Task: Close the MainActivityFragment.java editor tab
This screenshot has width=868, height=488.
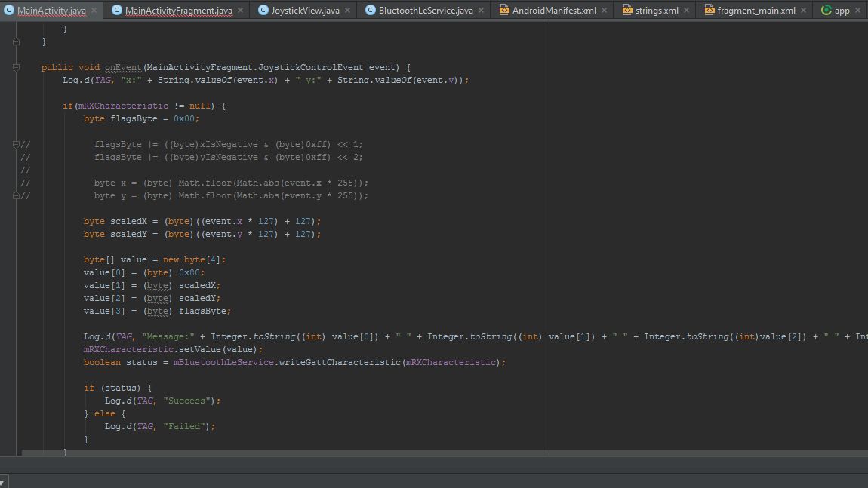Action: [240, 11]
